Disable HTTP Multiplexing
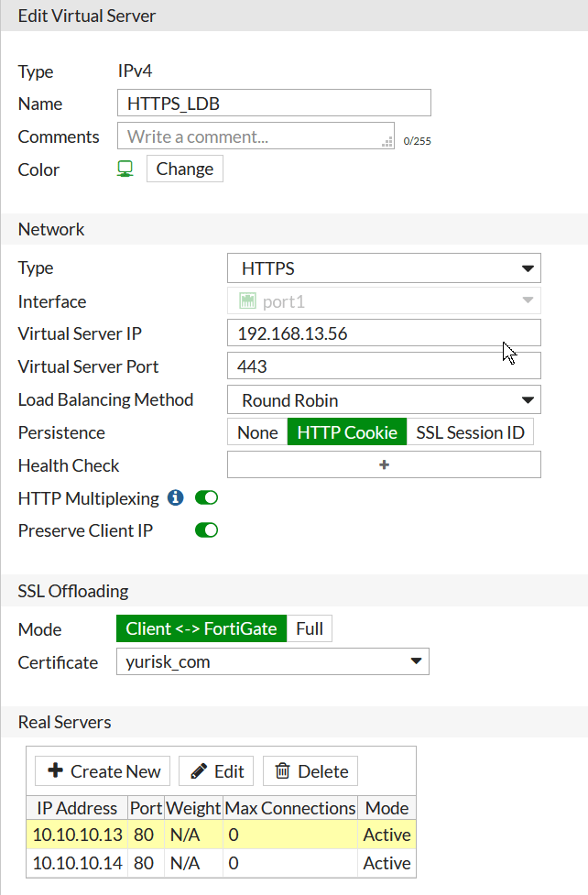The width and height of the screenshot is (588, 895). (206, 497)
